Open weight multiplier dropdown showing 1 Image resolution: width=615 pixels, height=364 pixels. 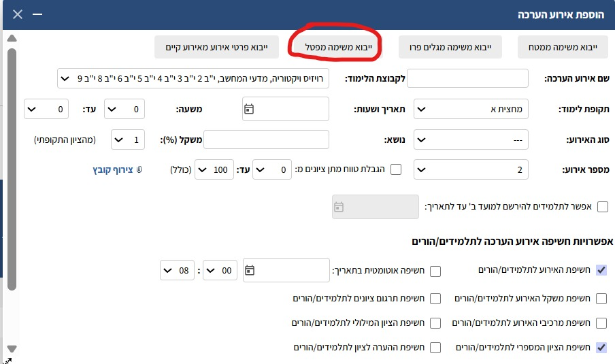coord(128,139)
